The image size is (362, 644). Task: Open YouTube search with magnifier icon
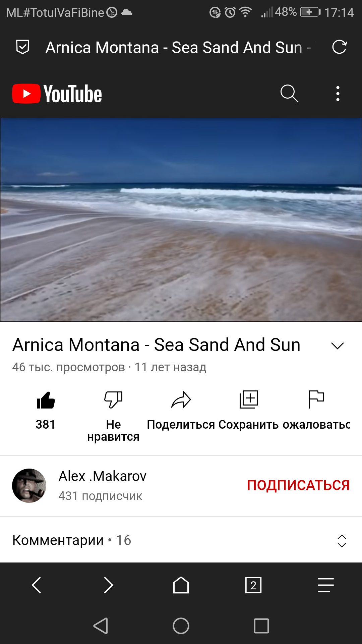289,94
